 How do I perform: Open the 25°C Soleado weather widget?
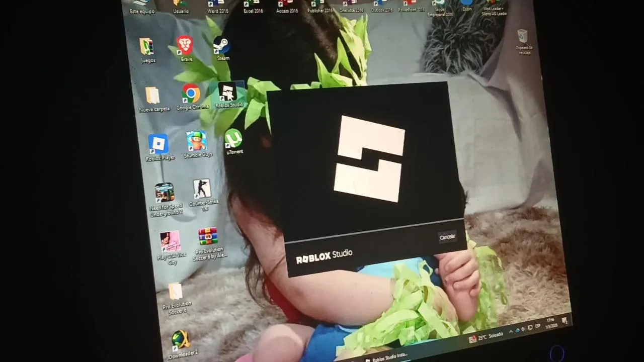486,337
